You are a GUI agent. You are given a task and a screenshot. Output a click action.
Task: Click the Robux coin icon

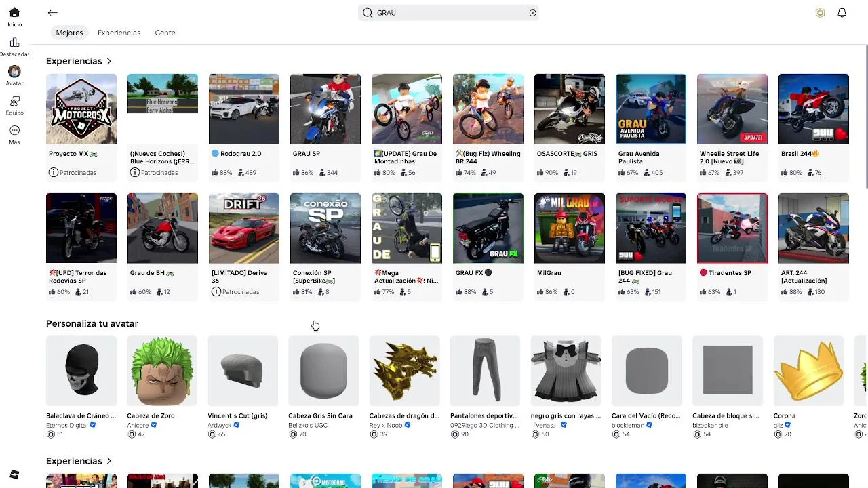click(x=820, y=13)
